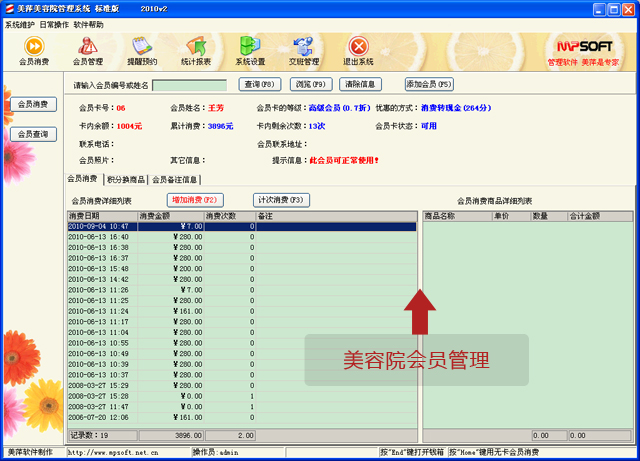The image size is (640, 461).
Task: Open the 系统维护 menu
Action: pos(19,24)
